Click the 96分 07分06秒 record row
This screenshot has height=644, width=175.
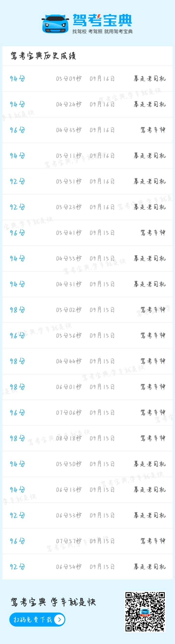87,413
